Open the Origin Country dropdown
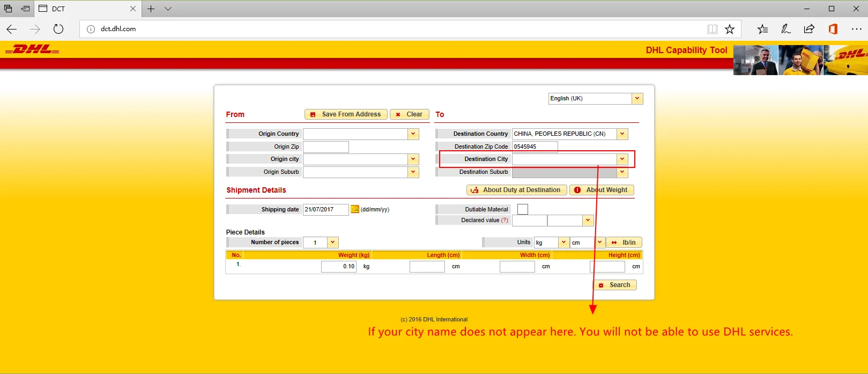868x374 pixels. click(413, 134)
